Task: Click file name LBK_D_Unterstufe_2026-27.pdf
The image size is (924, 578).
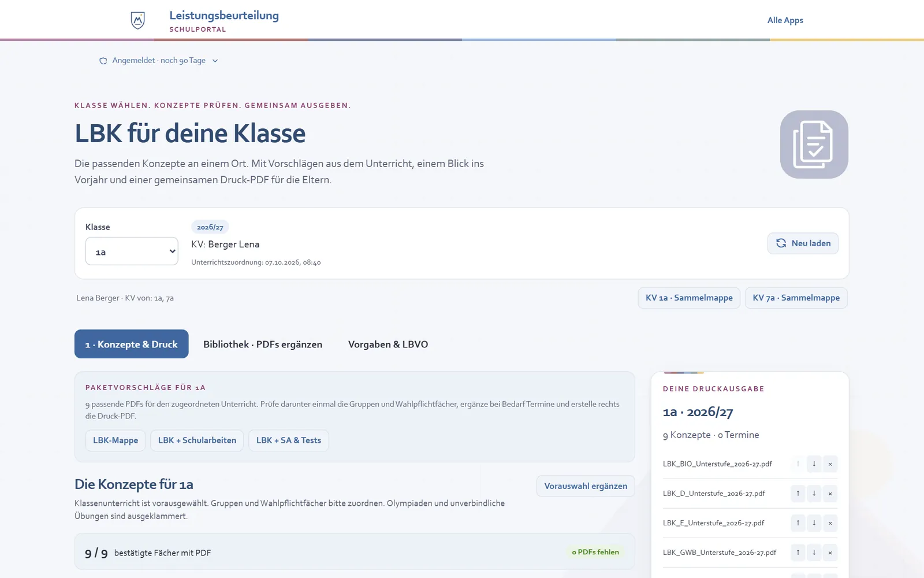Action: (x=714, y=493)
